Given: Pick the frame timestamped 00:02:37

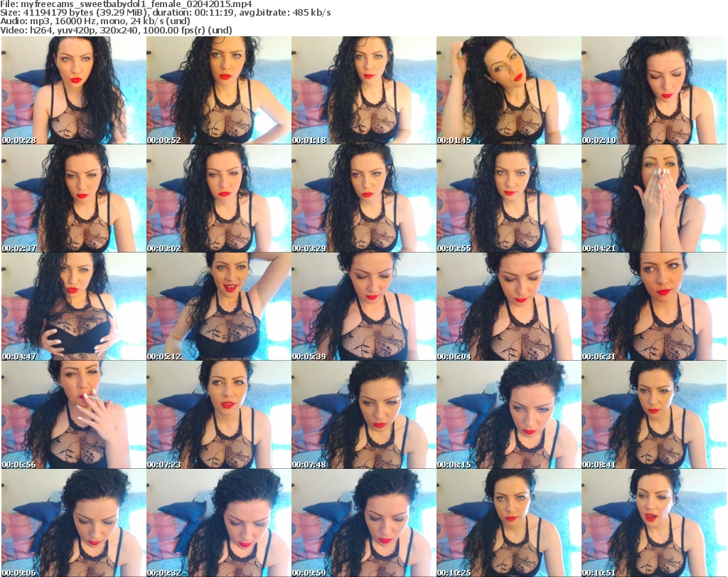Looking at the screenshot, I should [x=73, y=198].
